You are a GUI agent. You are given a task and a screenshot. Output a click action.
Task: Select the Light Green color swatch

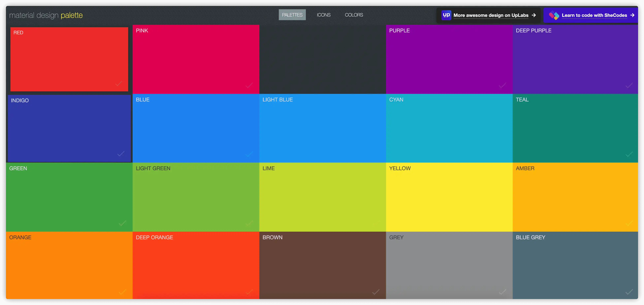pos(196,197)
